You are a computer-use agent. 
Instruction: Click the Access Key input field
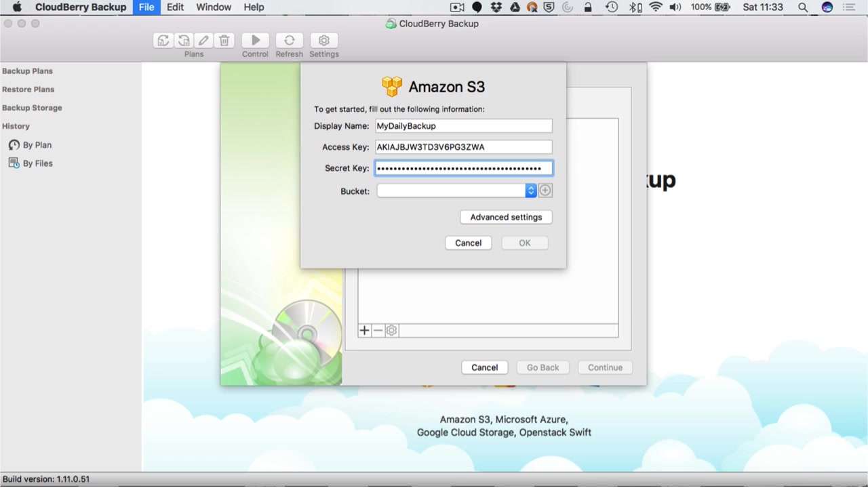point(464,147)
